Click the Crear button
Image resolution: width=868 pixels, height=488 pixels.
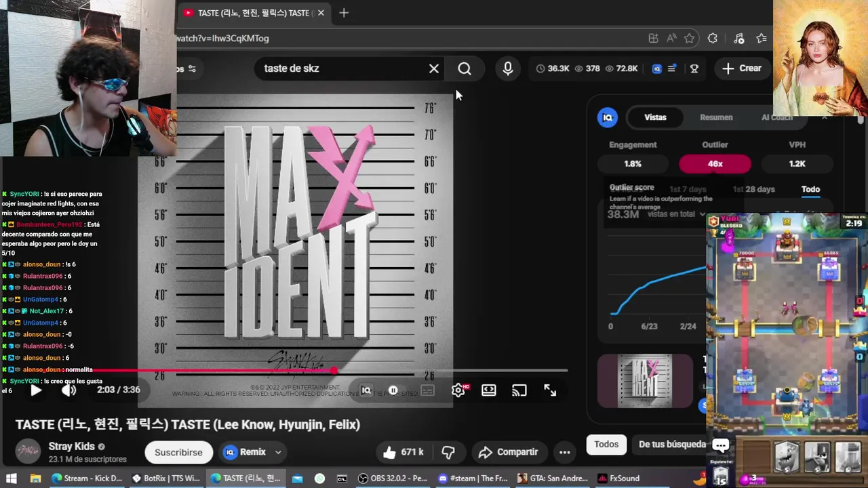(742, 68)
